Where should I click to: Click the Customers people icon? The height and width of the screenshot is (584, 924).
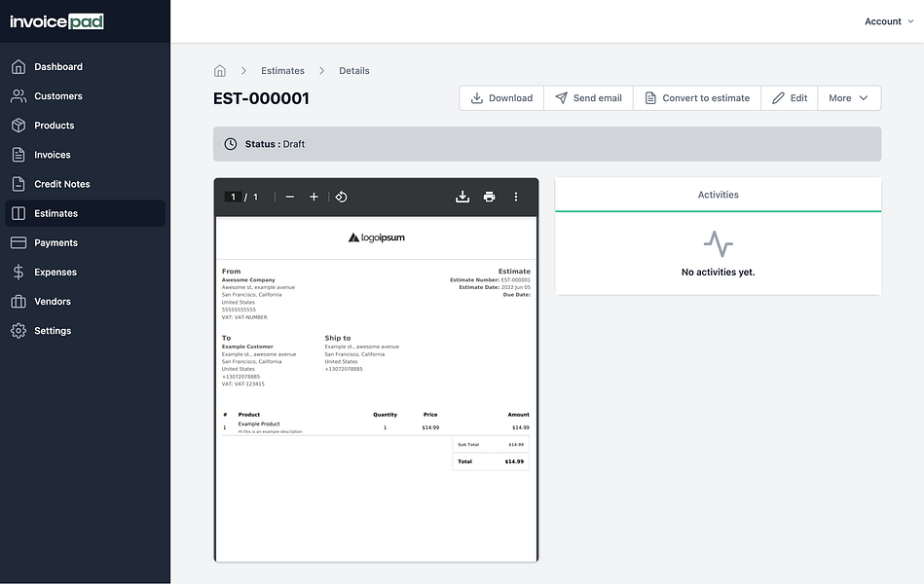pyautogui.click(x=18, y=96)
